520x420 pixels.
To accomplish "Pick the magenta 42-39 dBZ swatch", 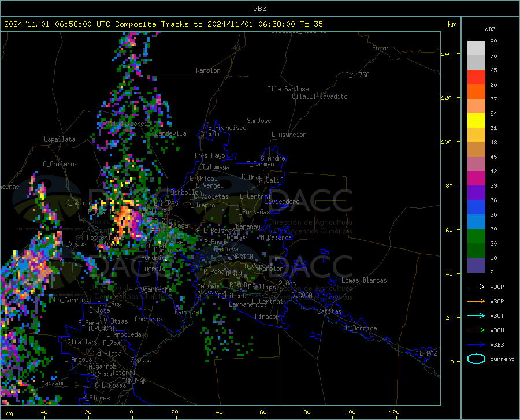I will pos(476,179).
